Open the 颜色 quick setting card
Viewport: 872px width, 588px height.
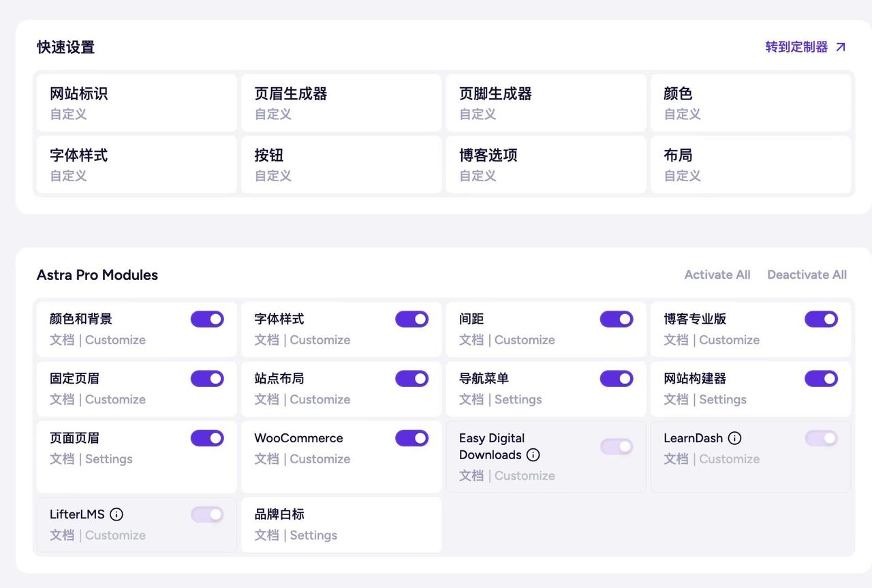751,103
